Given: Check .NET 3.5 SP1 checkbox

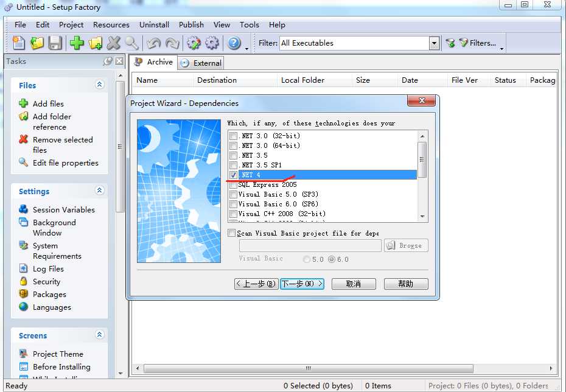Looking at the screenshot, I should (x=233, y=166).
